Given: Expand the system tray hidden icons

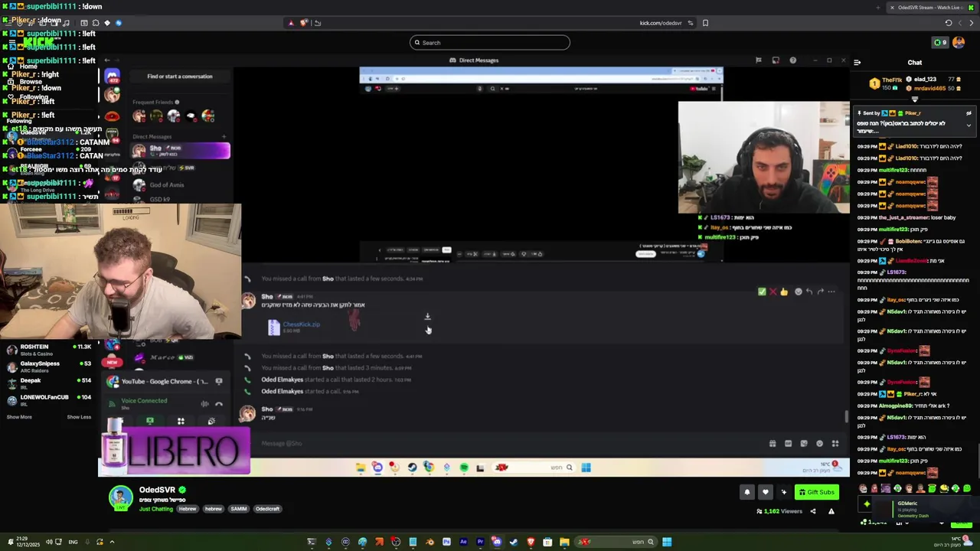Looking at the screenshot, I should click(x=112, y=542).
